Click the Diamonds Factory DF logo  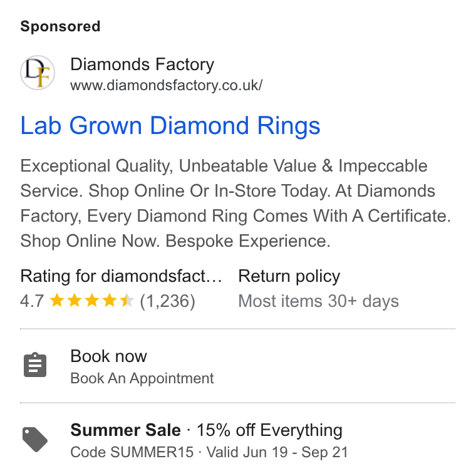38,73
